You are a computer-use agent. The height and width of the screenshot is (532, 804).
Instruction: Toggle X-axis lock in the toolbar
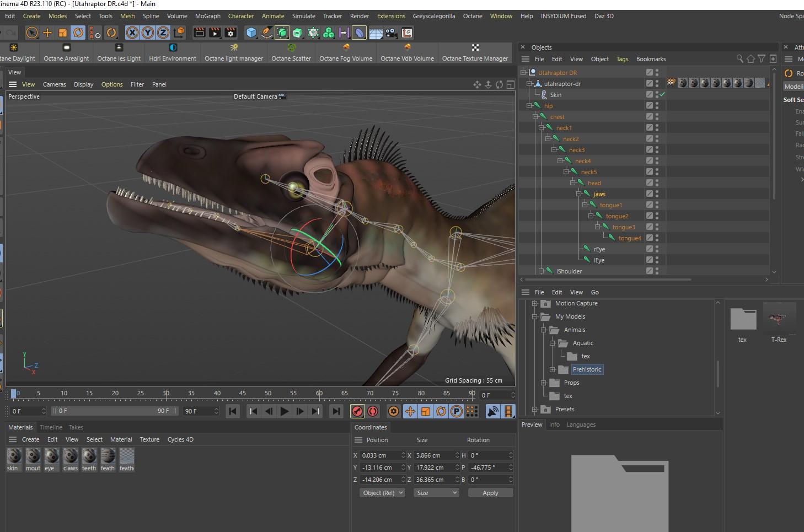pos(132,33)
